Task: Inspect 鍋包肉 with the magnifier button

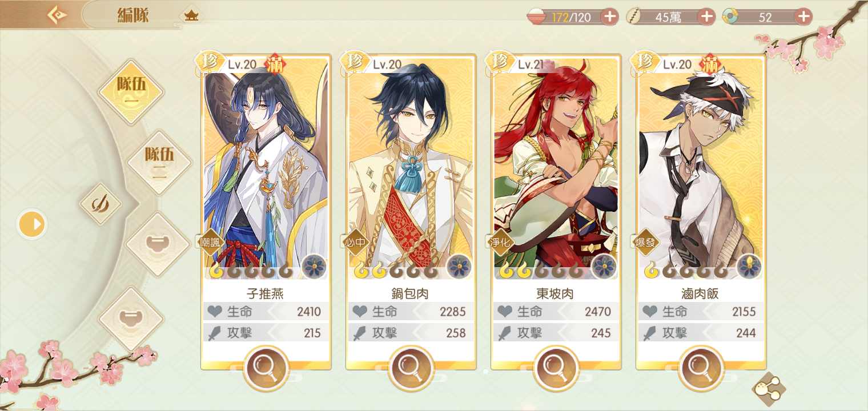Action: pyautogui.click(x=411, y=368)
